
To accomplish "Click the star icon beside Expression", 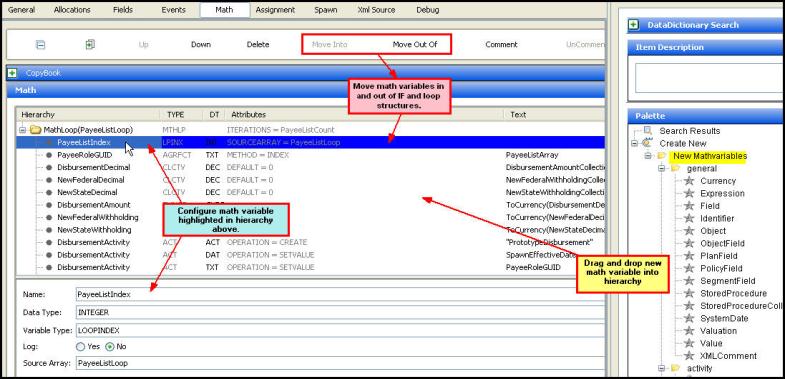I will [x=689, y=193].
